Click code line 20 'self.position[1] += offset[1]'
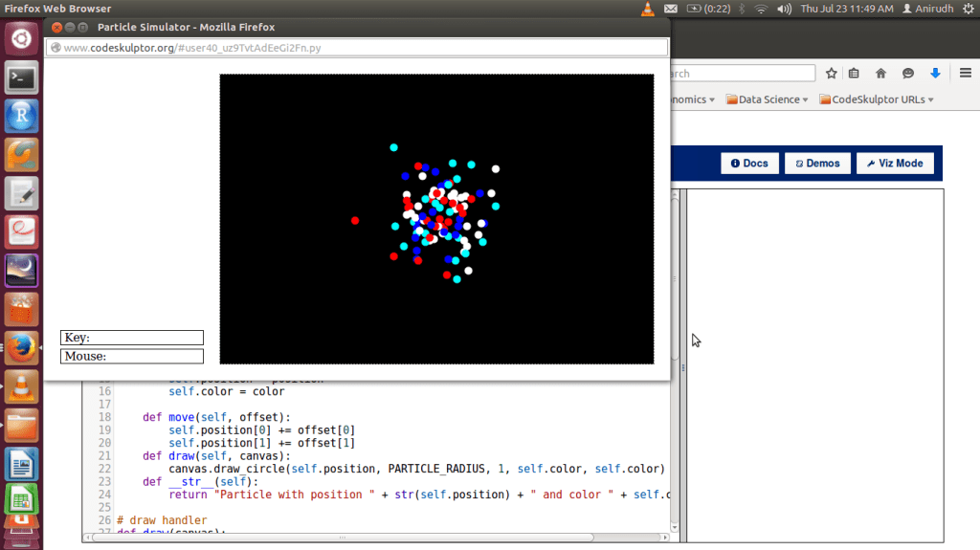This screenshot has width=980, height=550. pyautogui.click(x=261, y=443)
